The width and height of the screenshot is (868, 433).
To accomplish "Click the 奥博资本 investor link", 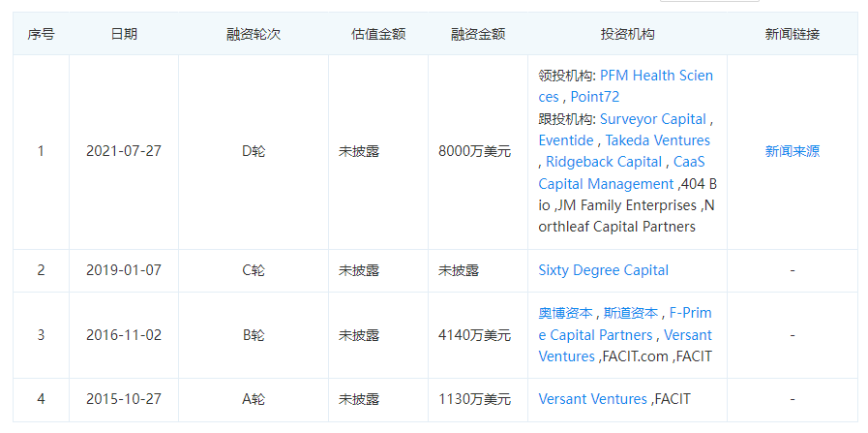I will point(565,313).
